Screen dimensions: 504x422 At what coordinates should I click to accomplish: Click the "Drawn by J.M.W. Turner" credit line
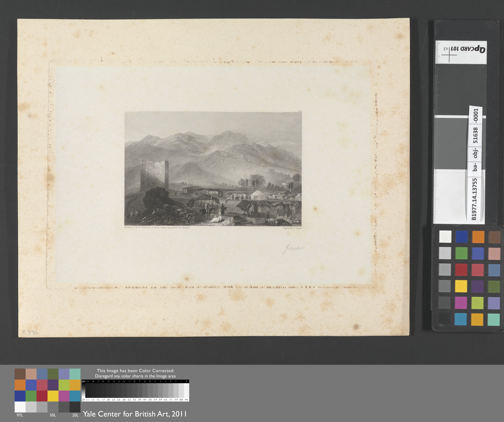(157, 227)
